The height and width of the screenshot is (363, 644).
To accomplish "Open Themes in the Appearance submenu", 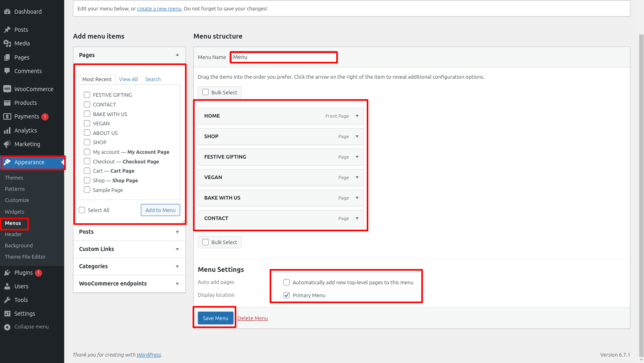I will 14,178.
